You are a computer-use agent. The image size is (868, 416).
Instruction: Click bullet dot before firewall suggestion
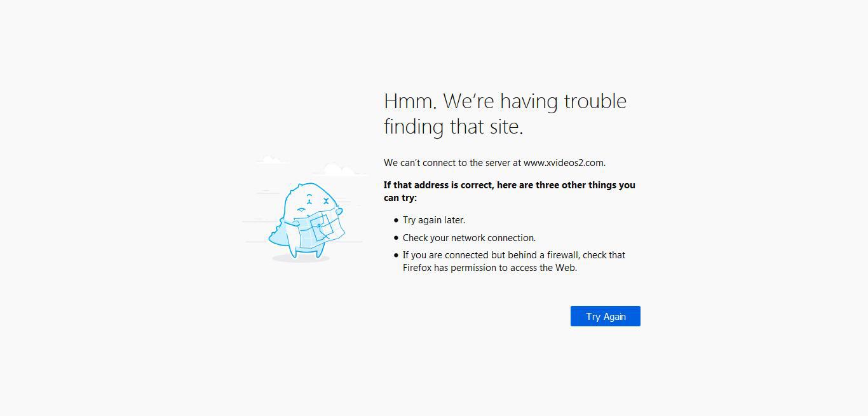tap(396, 255)
